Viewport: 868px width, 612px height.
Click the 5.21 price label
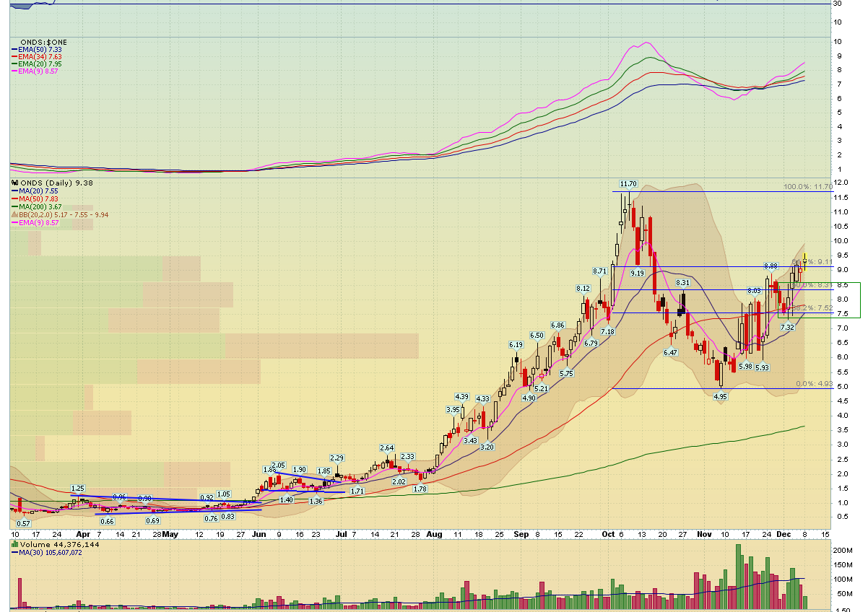(542, 388)
